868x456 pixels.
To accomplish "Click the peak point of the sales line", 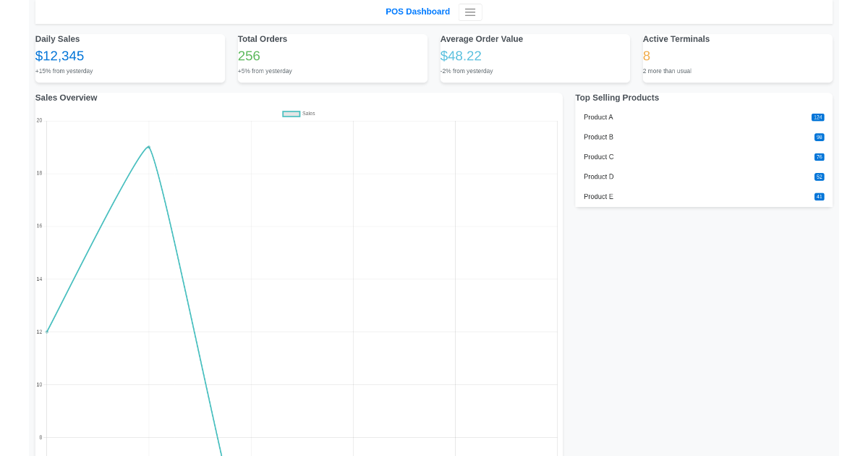I will click(148, 146).
